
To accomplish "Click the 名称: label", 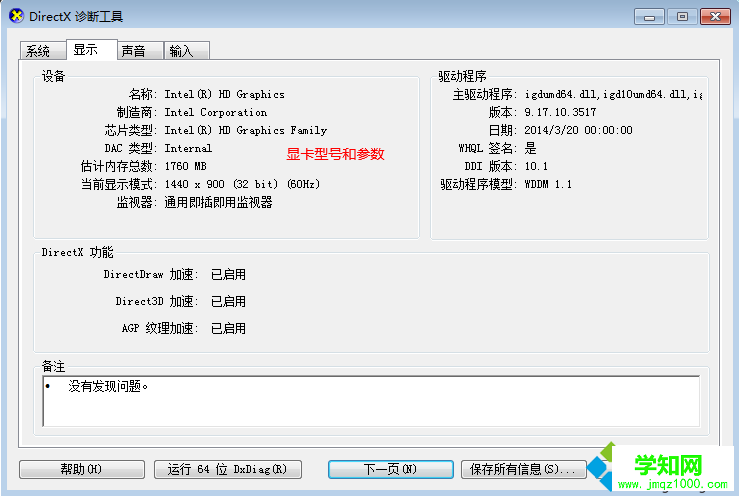I will pyautogui.click(x=143, y=94).
